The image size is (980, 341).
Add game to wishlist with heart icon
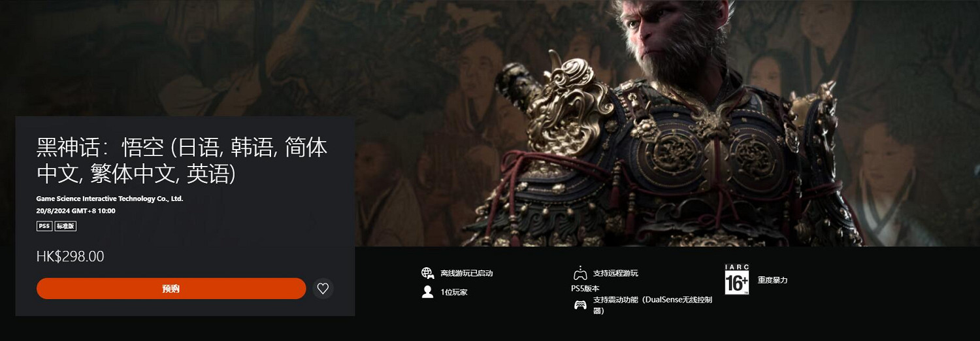323,288
